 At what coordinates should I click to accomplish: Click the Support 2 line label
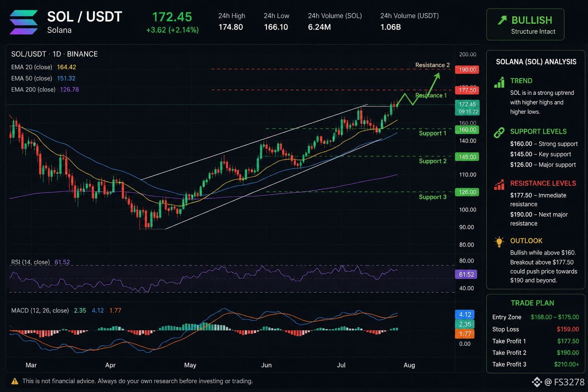[433, 161]
